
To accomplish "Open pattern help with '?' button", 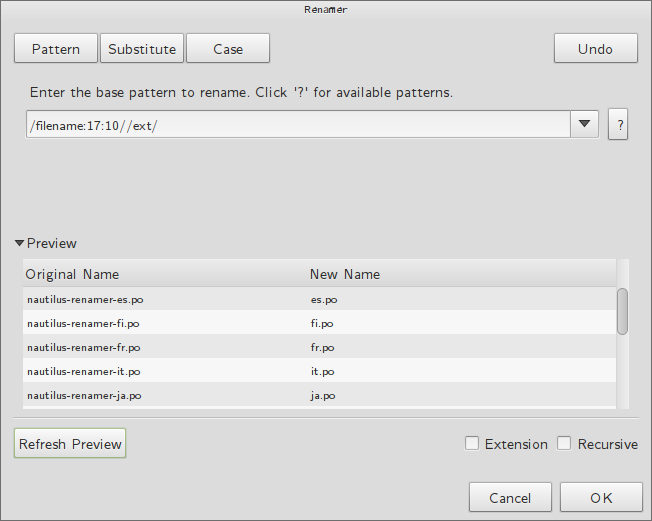I will coord(618,125).
